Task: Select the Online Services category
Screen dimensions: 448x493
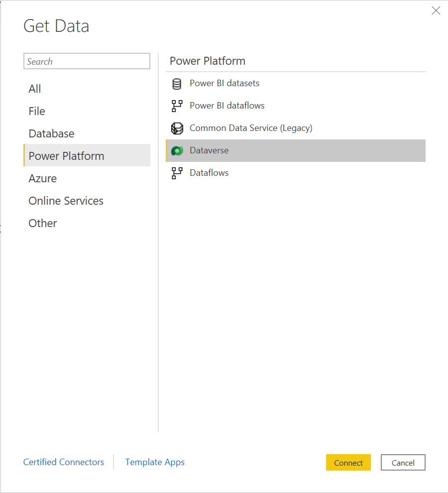Action: [66, 201]
